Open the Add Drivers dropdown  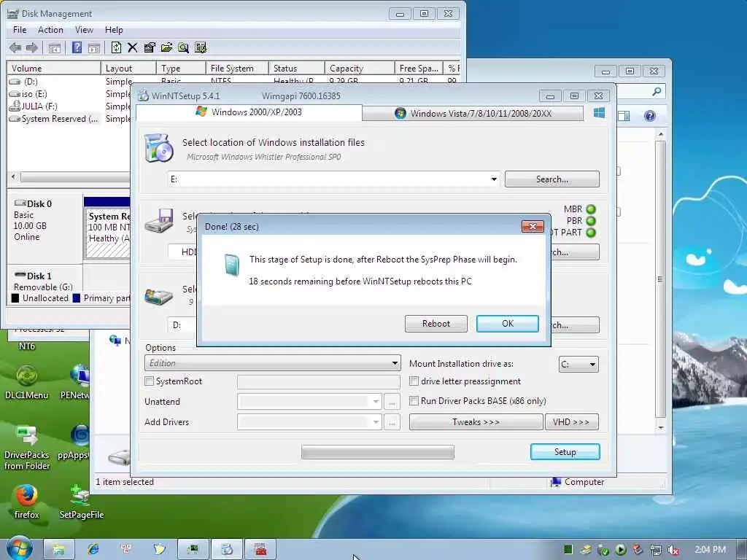tap(376, 422)
